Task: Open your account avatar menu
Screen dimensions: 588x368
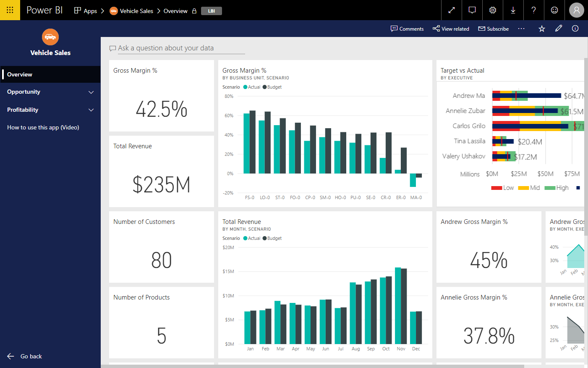Action: (x=576, y=10)
